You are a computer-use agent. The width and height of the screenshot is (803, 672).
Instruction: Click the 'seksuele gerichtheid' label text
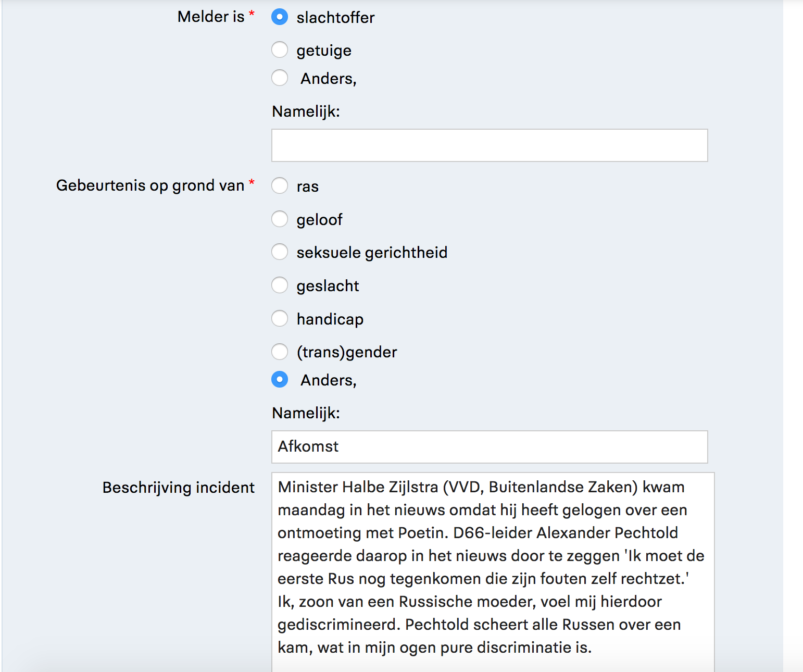(x=372, y=253)
